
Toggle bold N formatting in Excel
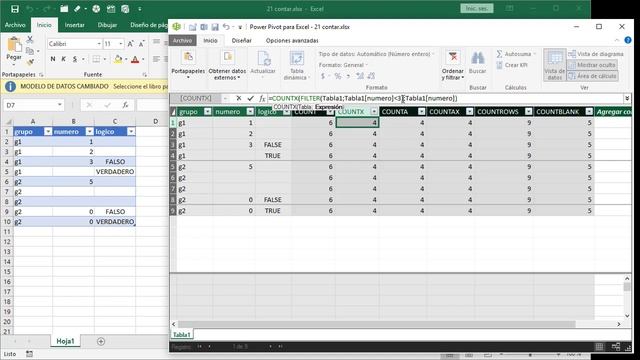53,59
